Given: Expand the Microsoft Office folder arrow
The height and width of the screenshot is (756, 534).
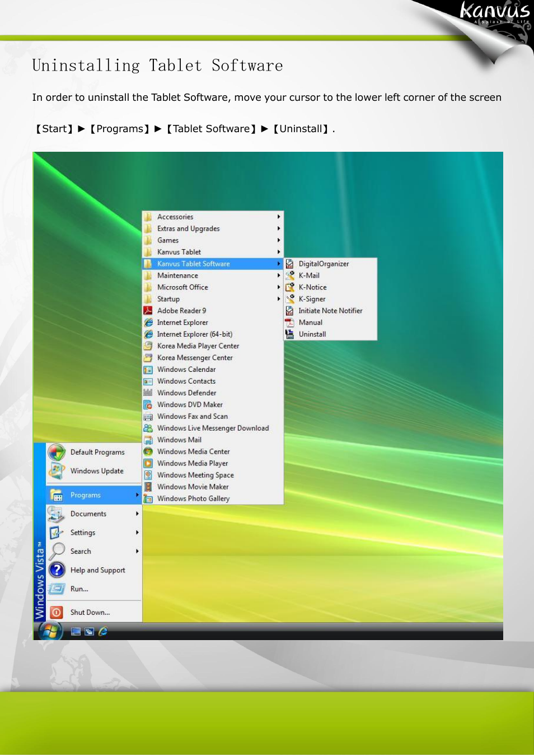Looking at the screenshot, I should pyautogui.click(x=279, y=287).
